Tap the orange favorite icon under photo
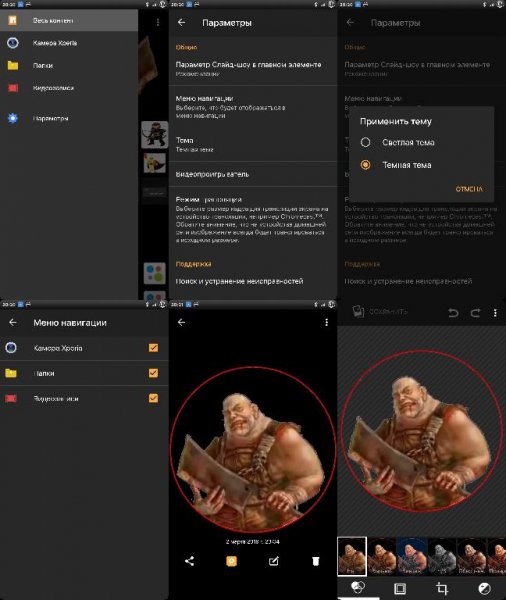The height and width of the screenshot is (600, 506). 231,561
